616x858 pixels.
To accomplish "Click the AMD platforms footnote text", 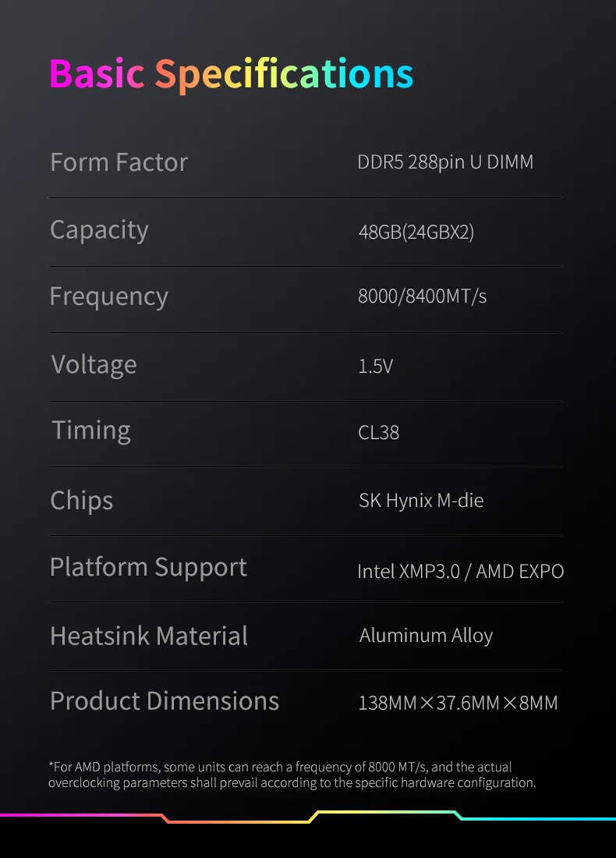I will pos(292,775).
